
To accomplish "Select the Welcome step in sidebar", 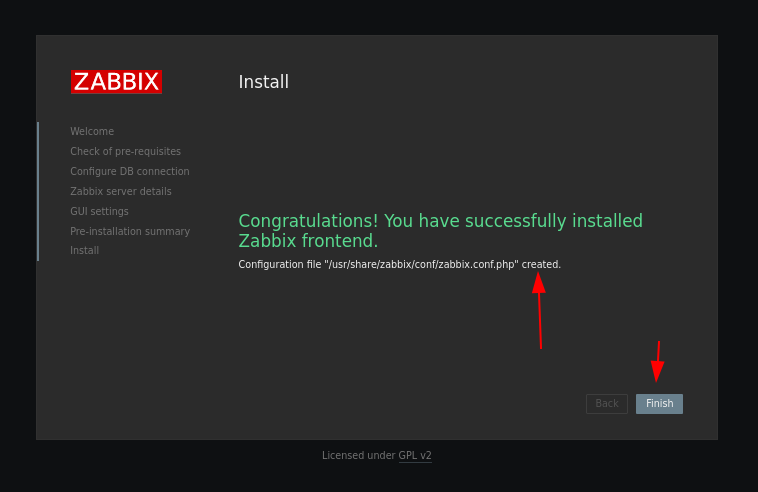I will point(92,131).
